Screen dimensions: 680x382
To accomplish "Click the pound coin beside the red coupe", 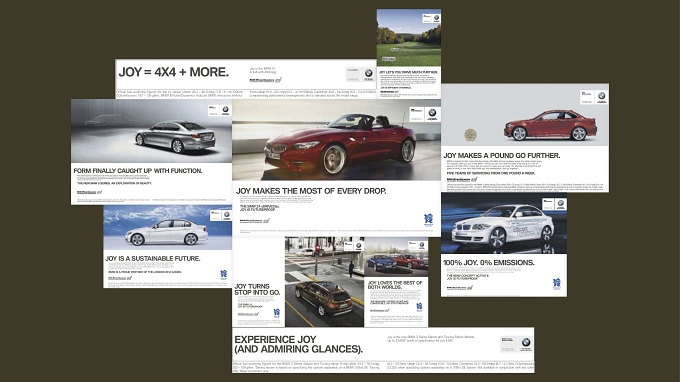I will pos(471,134).
